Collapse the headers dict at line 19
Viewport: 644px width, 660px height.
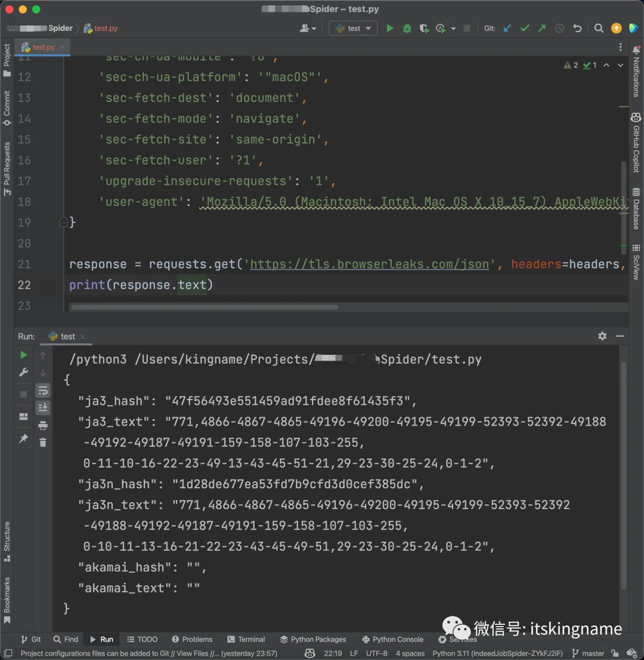tap(64, 222)
